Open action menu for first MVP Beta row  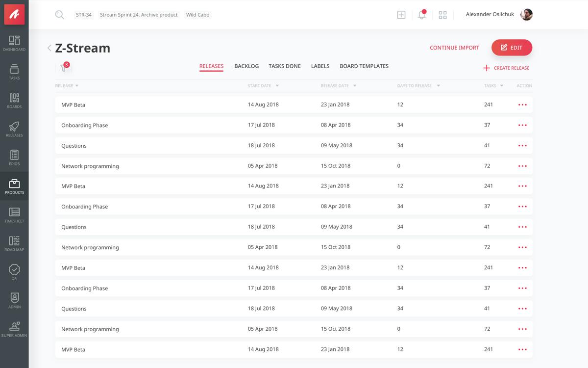point(522,105)
